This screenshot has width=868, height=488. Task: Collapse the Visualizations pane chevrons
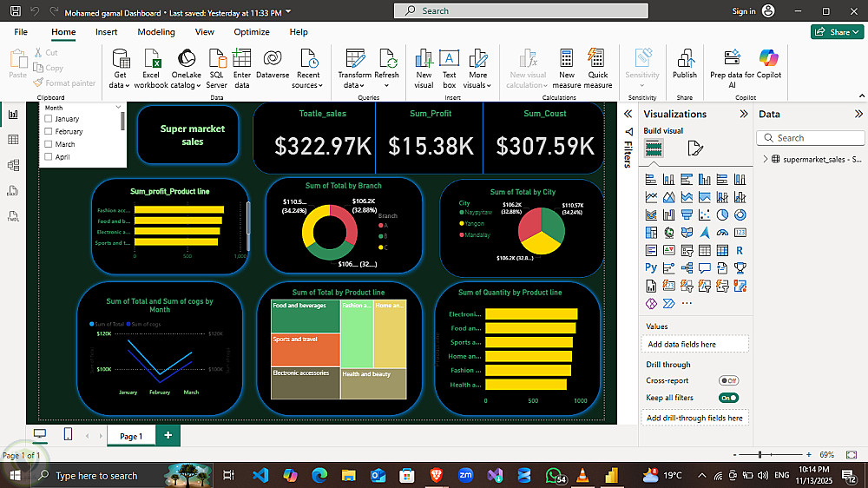click(x=742, y=114)
